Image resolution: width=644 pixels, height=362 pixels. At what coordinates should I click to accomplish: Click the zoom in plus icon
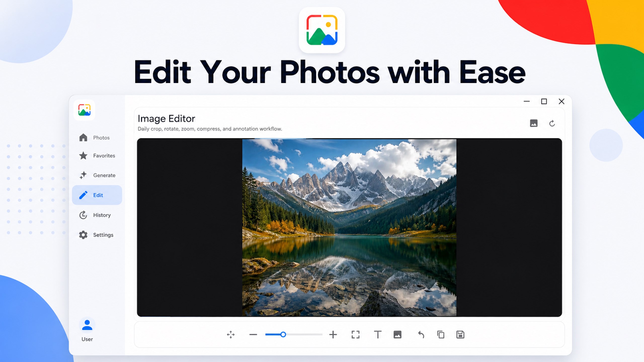pos(333,335)
